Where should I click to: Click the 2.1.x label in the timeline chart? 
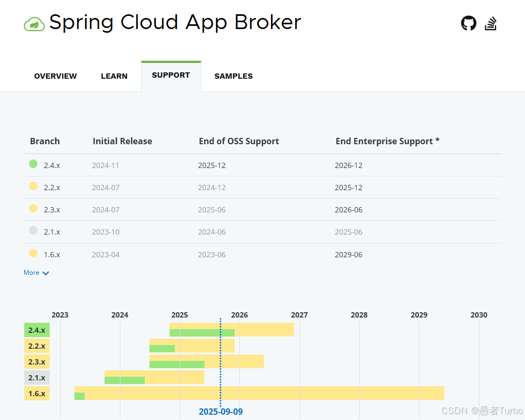37,377
